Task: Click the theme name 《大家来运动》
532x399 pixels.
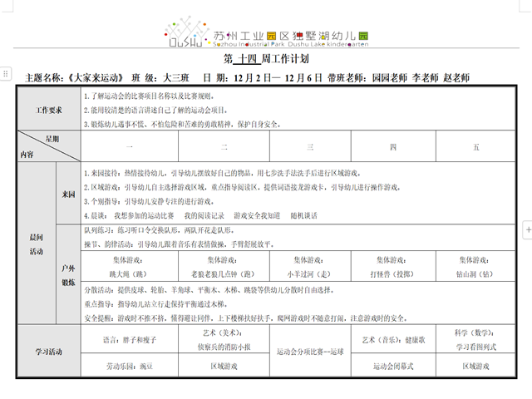Action: coord(96,78)
